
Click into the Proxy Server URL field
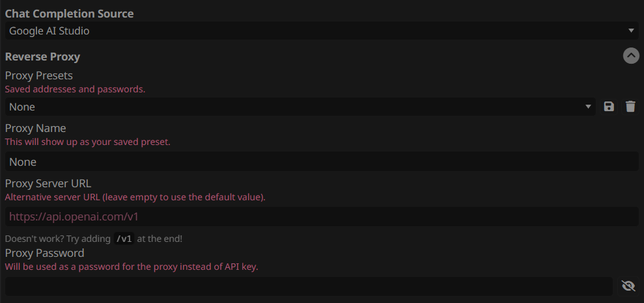[322, 217]
